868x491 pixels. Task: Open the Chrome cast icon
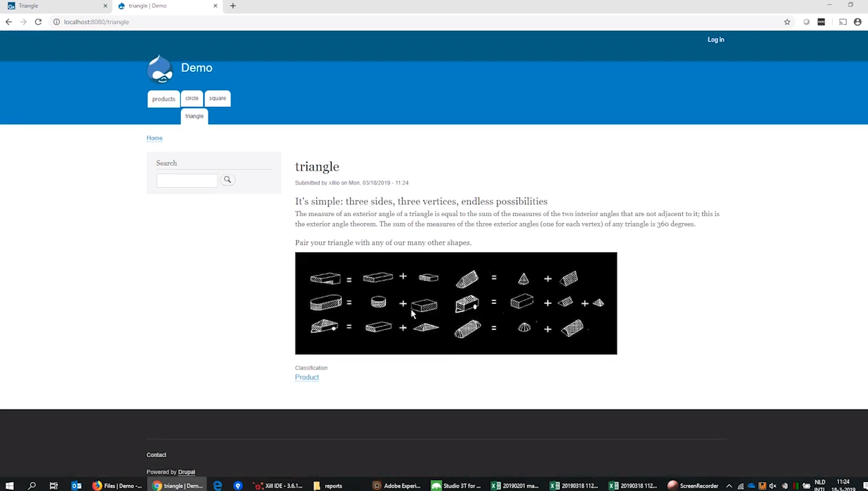[842, 21]
